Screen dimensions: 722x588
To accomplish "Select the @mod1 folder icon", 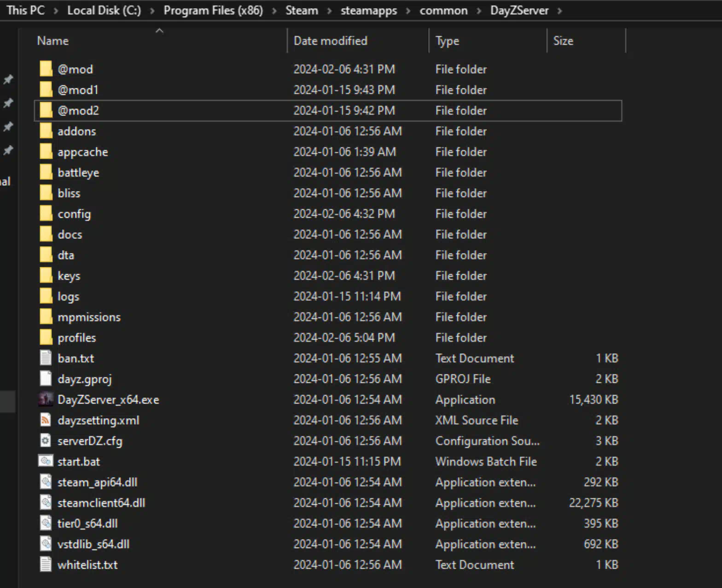I will coord(46,90).
